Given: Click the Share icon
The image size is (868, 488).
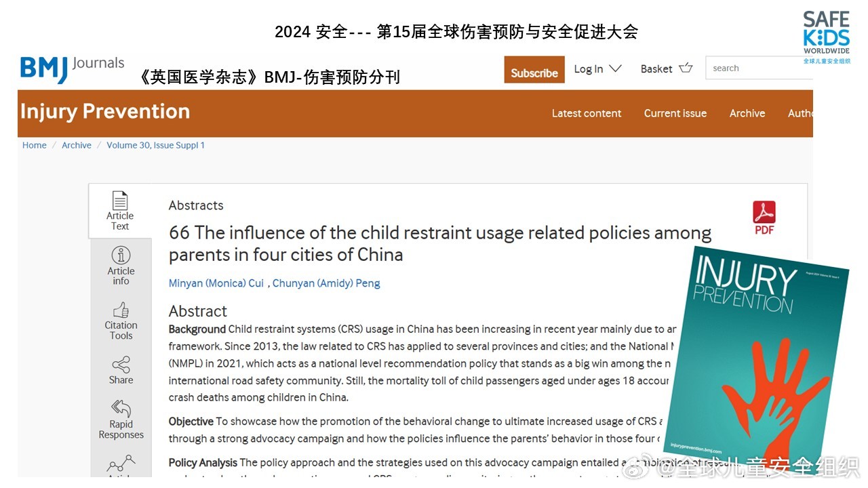Looking at the screenshot, I should pos(121,365).
